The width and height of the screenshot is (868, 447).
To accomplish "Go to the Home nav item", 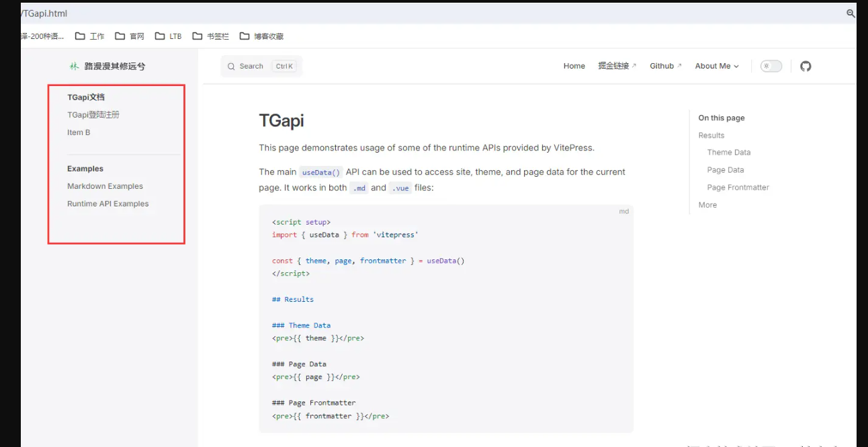I will point(574,66).
